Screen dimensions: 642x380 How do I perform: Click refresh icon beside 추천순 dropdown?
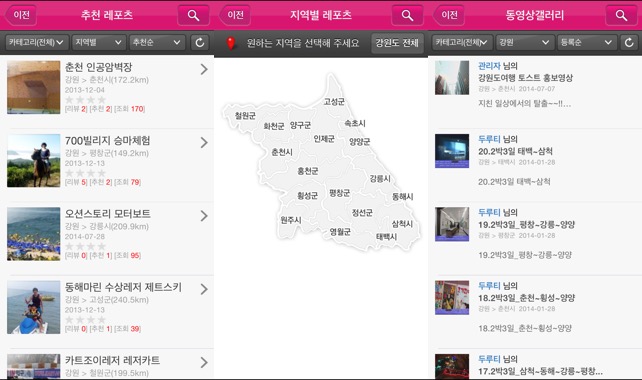(200, 42)
